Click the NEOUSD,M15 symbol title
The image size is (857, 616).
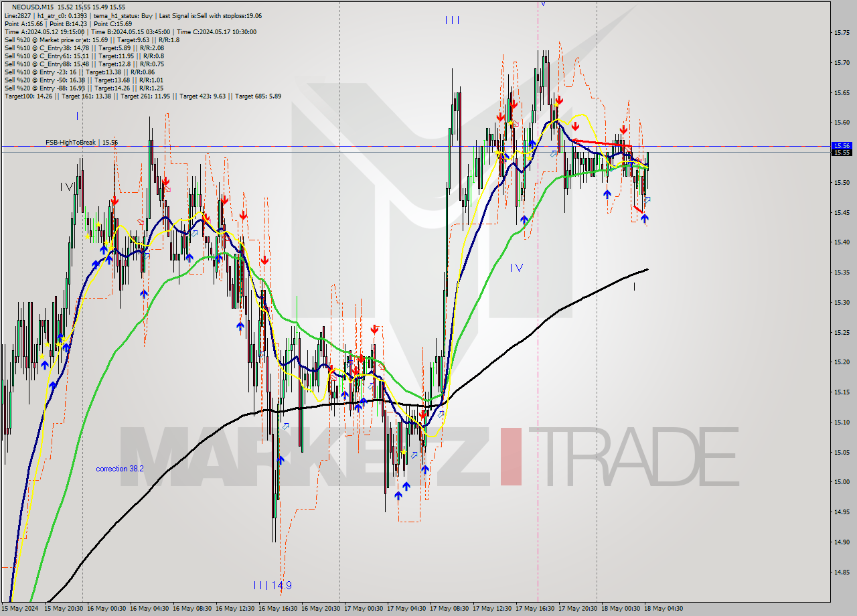tap(34, 7)
